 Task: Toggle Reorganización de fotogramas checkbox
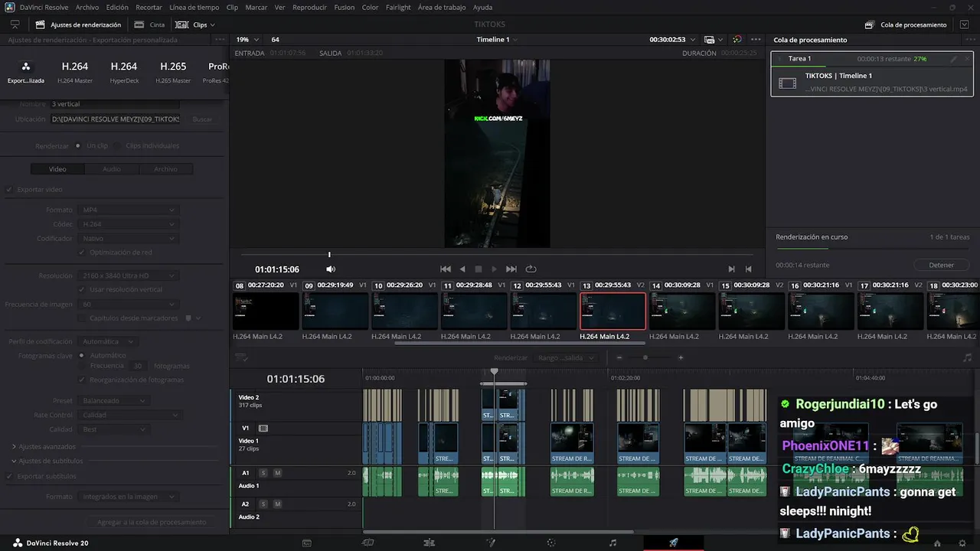click(82, 380)
